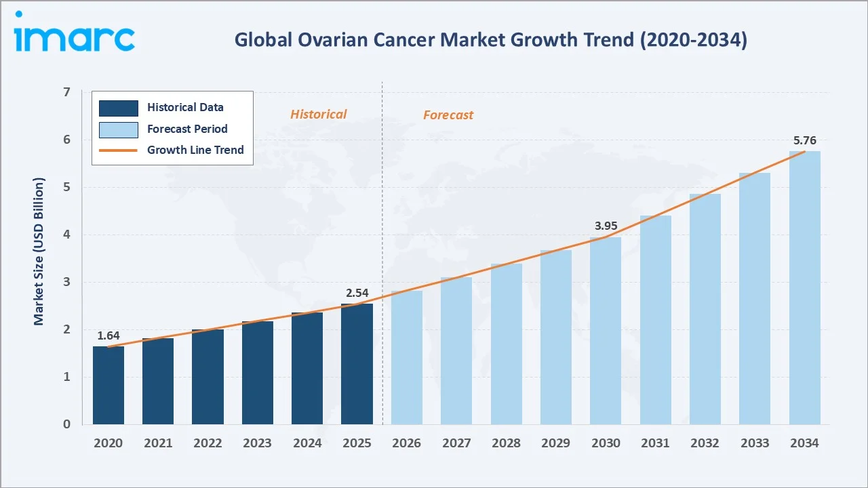Click the imarc logo
Image resolution: width=868 pixels, height=488 pixels.
pos(74,33)
